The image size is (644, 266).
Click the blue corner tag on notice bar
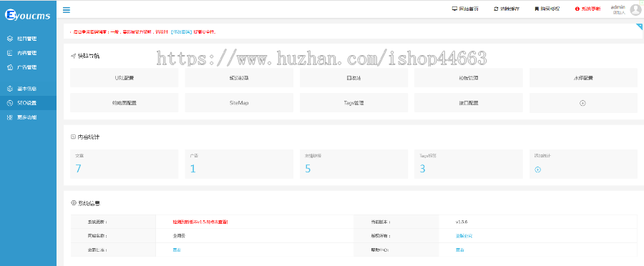tap(639, 26)
